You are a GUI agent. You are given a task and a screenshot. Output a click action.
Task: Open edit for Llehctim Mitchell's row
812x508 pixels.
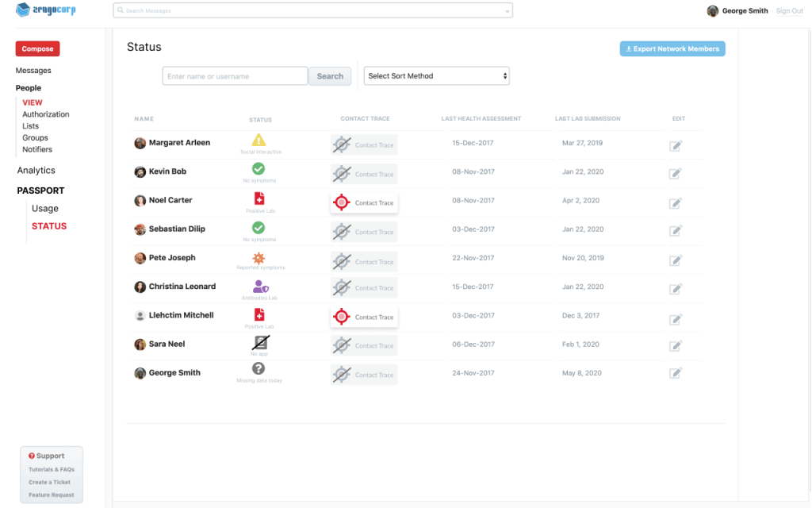tap(676, 319)
